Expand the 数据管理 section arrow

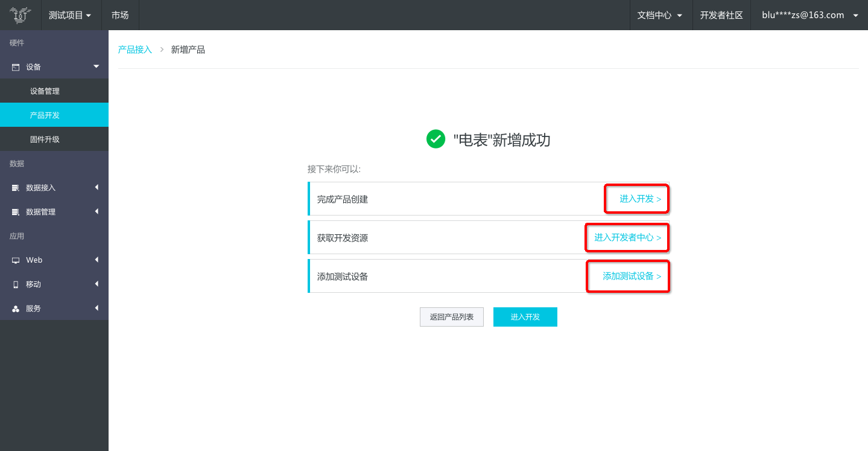tap(97, 211)
